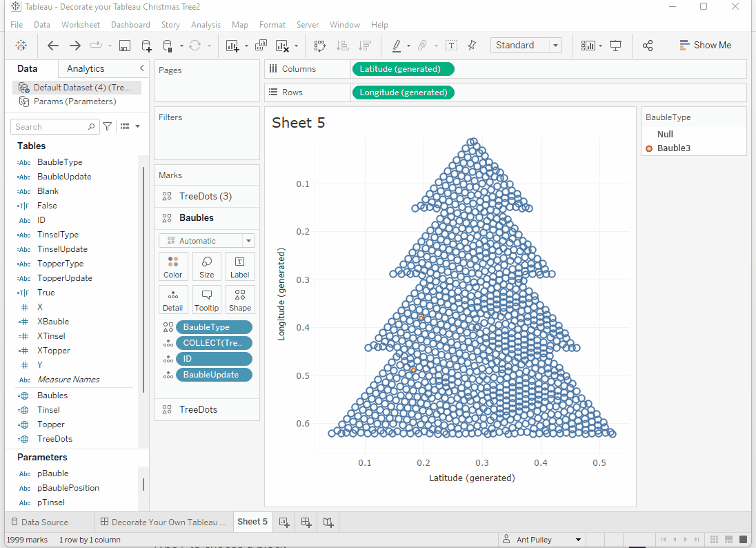This screenshot has width=756, height=548.
Task: Select Null in the BaubleType legend
Action: [x=665, y=135]
